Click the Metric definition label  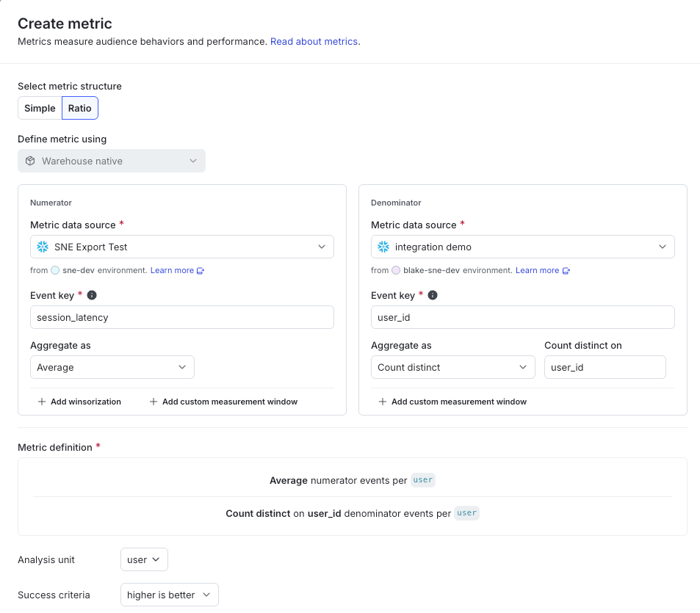[55, 447]
